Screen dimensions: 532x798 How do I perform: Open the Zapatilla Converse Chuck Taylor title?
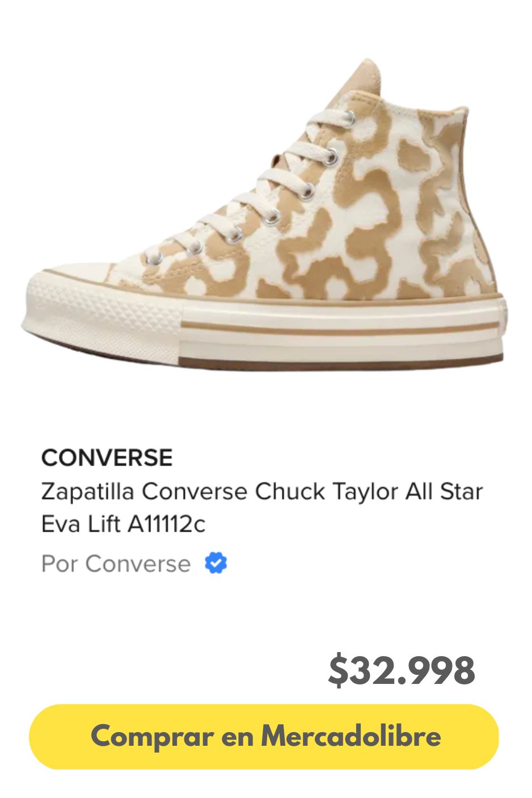pos(261,492)
